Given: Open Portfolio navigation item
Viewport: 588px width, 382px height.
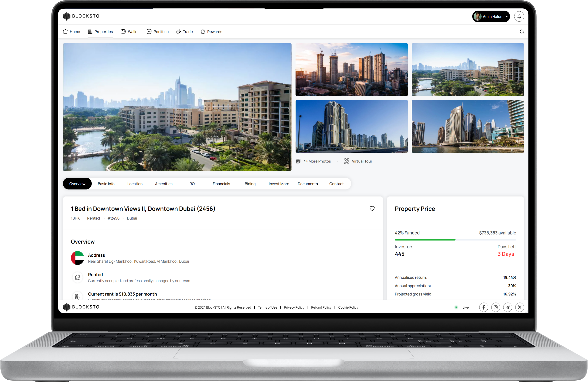Looking at the screenshot, I should (158, 32).
